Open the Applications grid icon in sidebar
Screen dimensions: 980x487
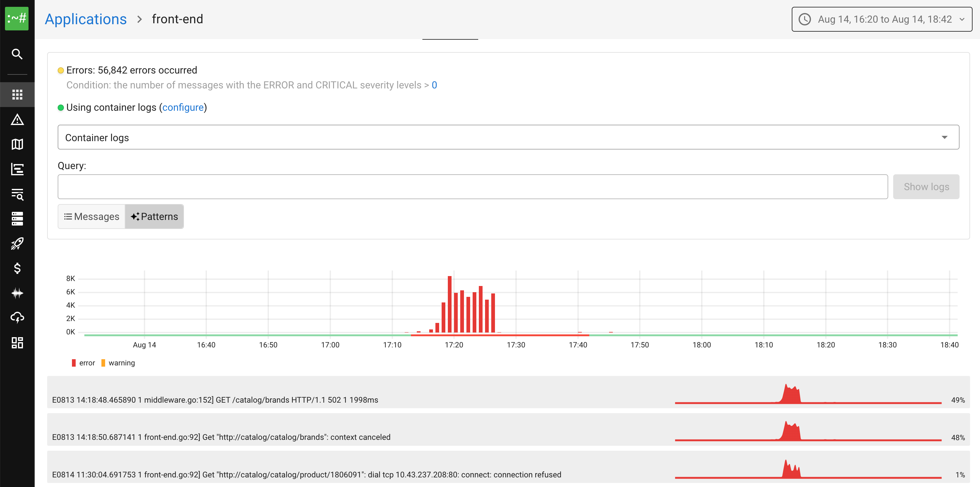[17, 94]
